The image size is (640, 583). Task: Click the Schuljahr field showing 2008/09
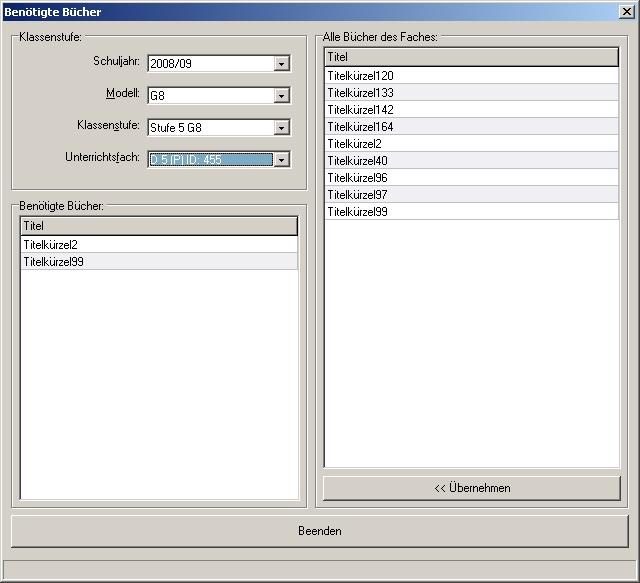(209, 64)
